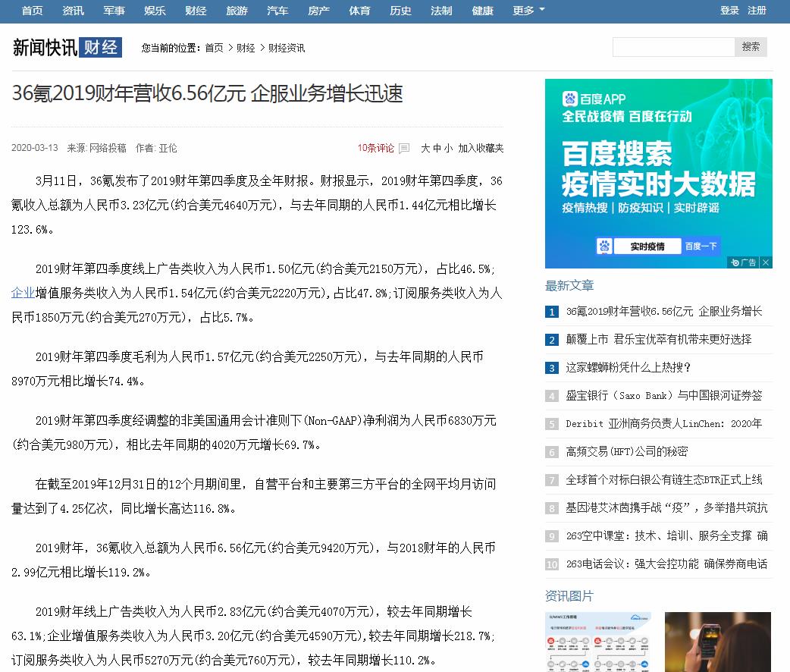Click the 资讯图片 section heading
This screenshot has height=672, width=790.
coord(569,596)
